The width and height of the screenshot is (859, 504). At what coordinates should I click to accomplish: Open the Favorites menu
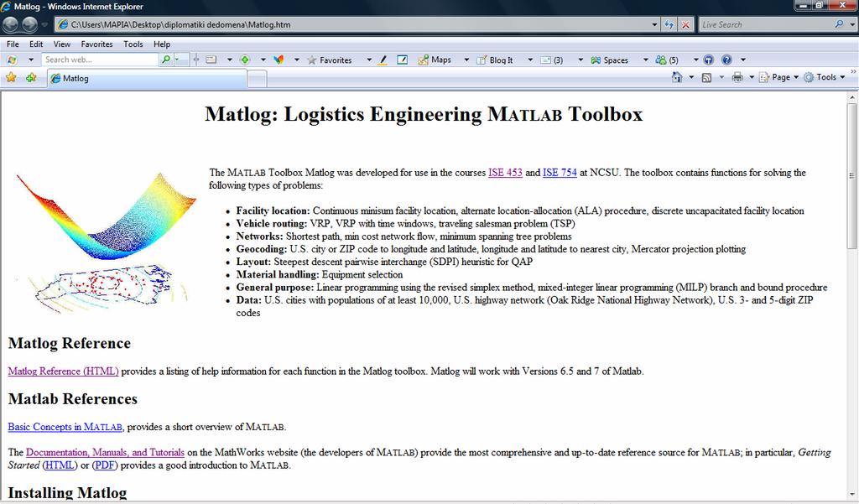[97, 44]
